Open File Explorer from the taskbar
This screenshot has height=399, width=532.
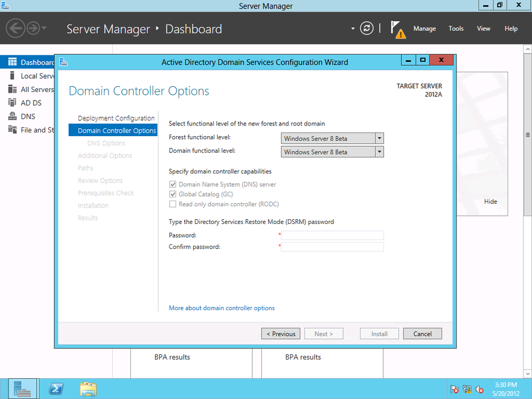[x=88, y=389]
